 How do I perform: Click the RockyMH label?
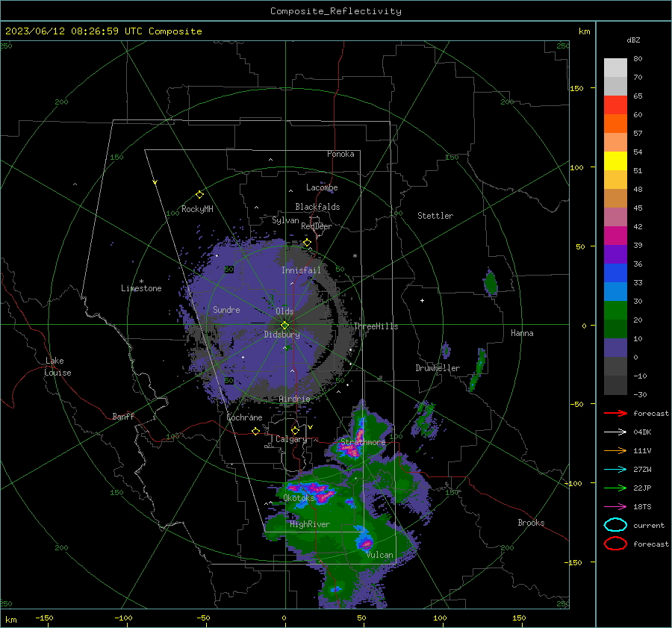click(197, 209)
